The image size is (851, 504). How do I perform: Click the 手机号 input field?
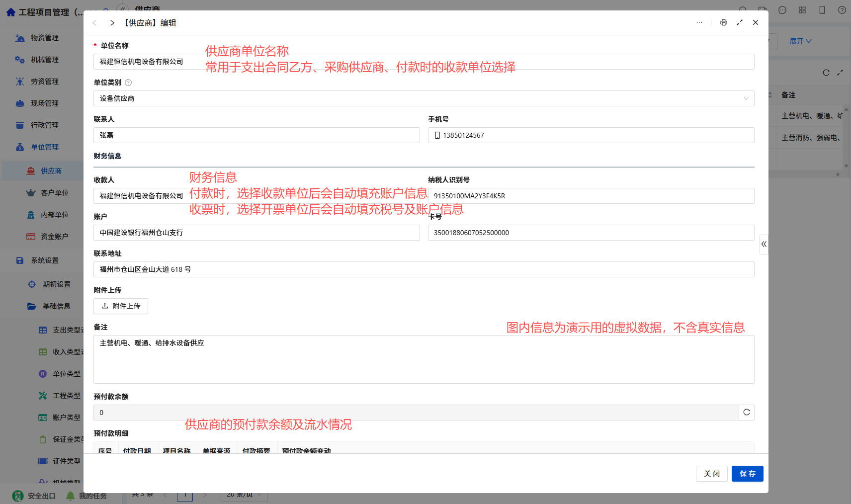[x=591, y=135]
